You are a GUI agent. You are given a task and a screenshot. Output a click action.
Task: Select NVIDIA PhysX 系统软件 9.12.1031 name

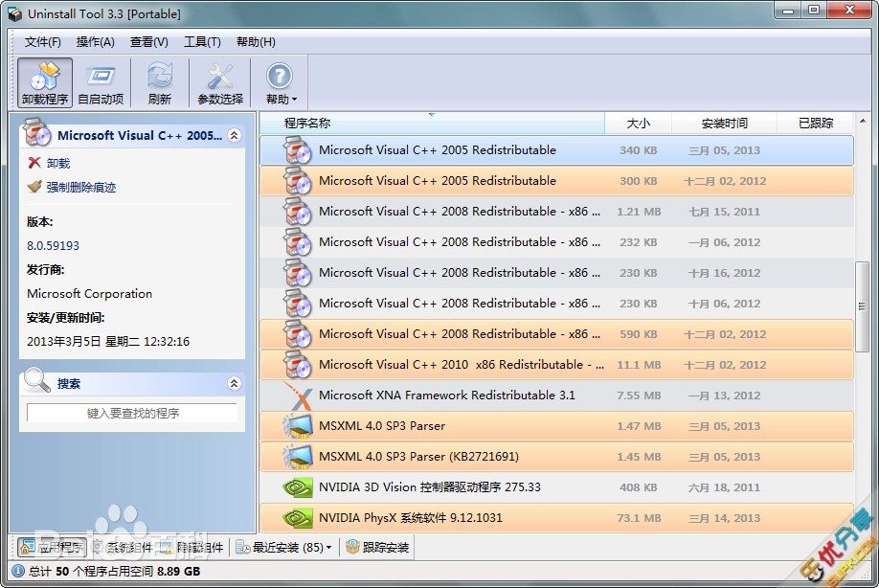pos(411,518)
